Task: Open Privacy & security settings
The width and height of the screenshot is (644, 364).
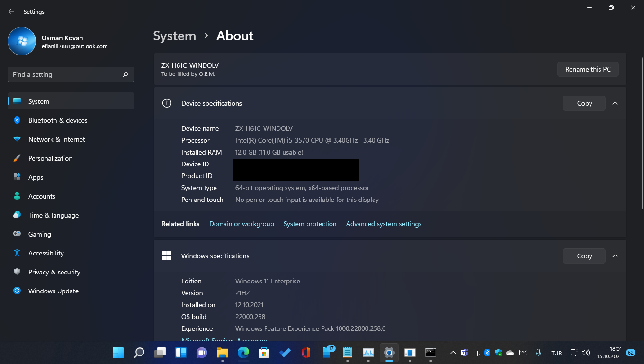Action: 71,272
